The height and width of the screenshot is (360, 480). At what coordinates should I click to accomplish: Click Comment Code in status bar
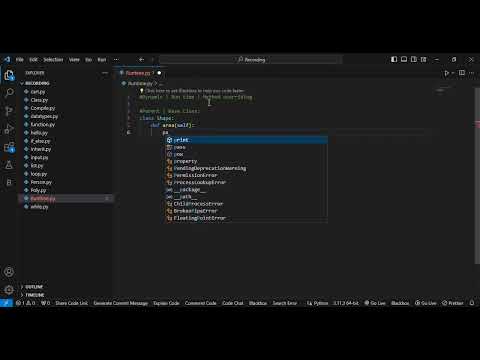[200, 303]
